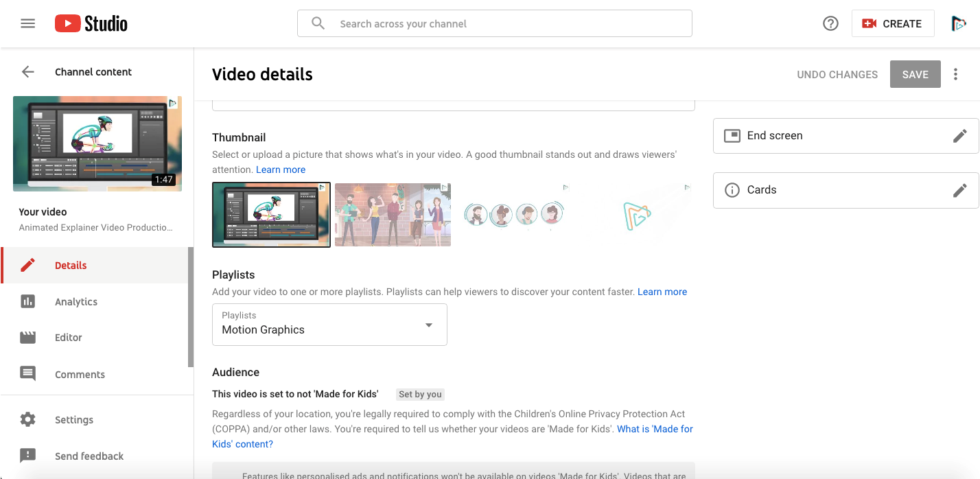This screenshot has height=479, width=980.
Task: Click the Settings gear icon
Action: coord(27,419)
